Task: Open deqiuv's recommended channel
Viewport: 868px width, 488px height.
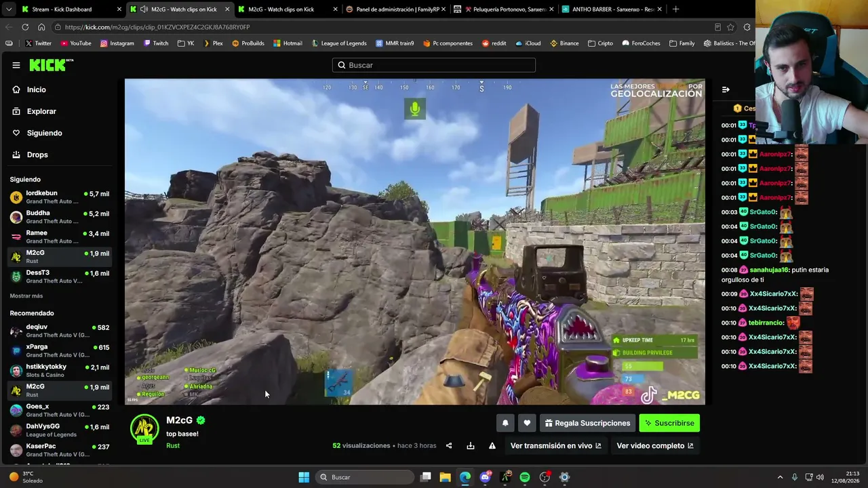Action: pos(60,331)
